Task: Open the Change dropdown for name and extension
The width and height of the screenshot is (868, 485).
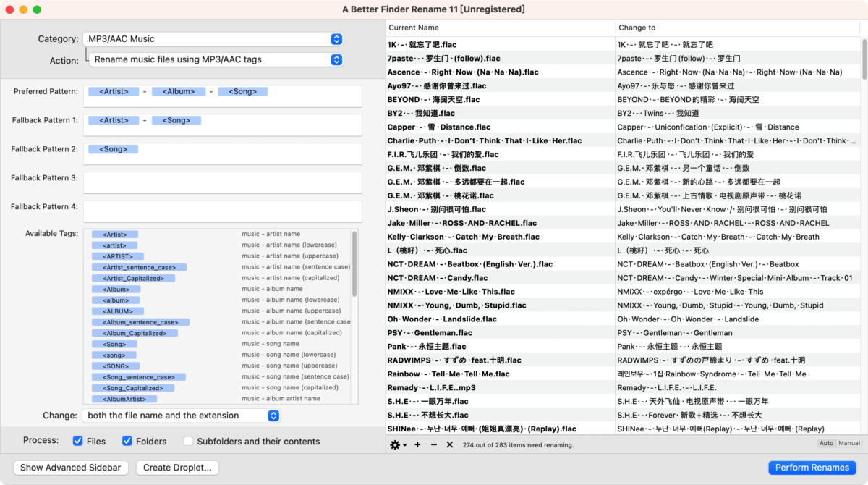Action: click(181, 416)
